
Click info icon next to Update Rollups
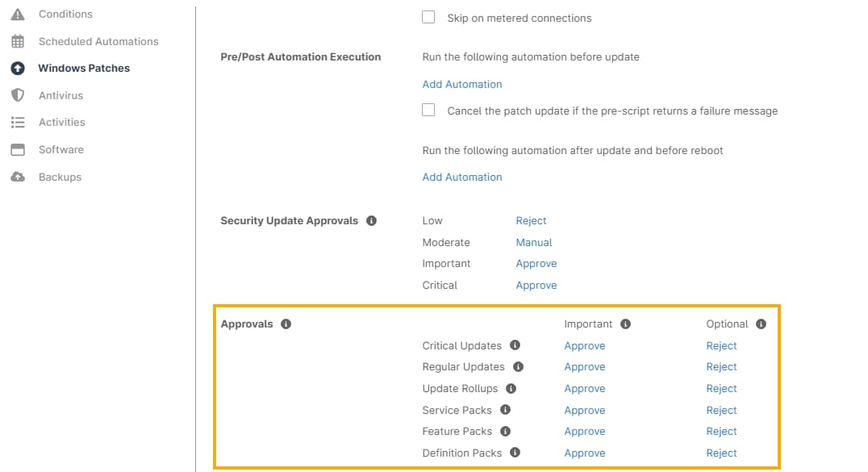pyautogui.click(x=511, y=388)
